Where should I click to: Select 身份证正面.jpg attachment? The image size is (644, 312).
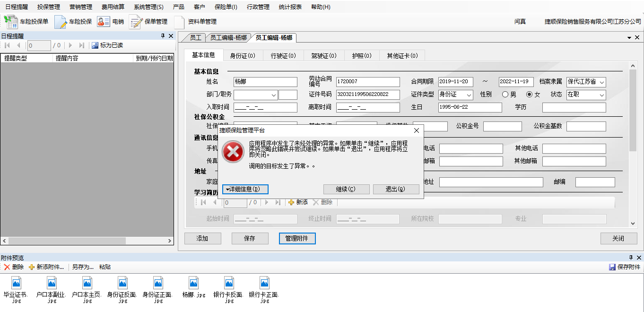[158, 289]
